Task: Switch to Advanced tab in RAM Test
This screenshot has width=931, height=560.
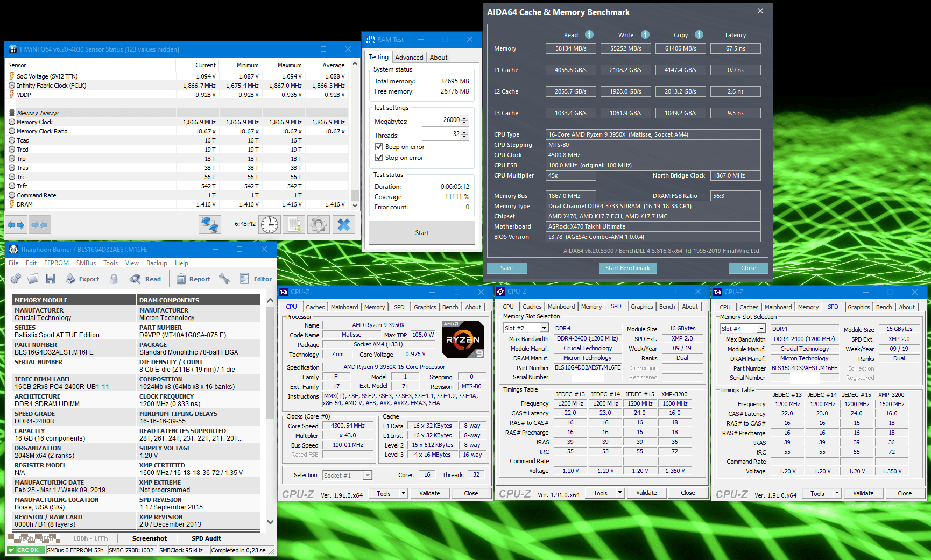Action: (x=409, y=58)
